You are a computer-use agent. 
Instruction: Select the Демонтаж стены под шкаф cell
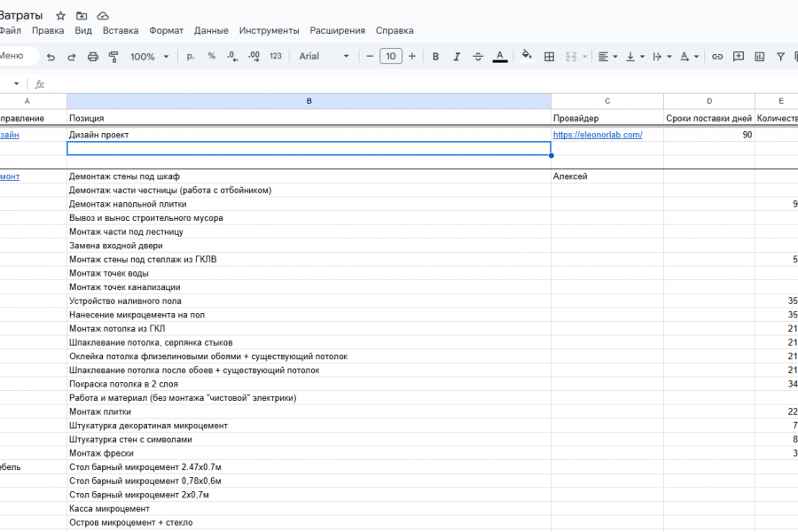click(309, 176)
